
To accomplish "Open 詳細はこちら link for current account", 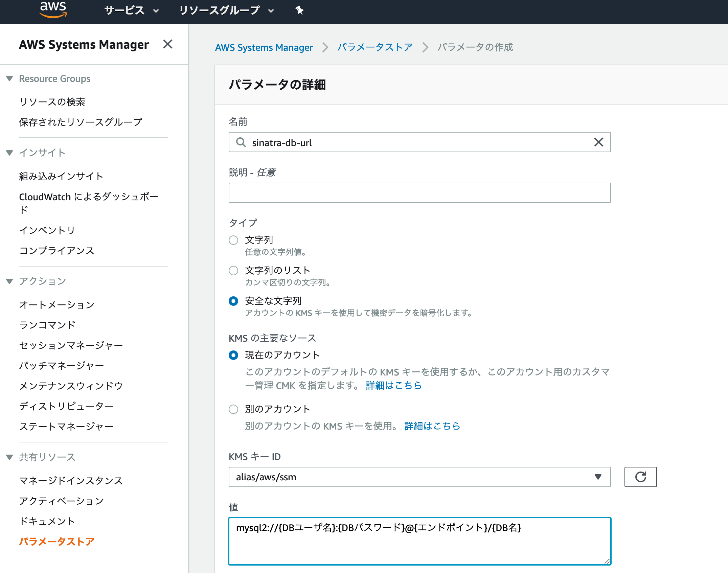I will tap(394, 386).
